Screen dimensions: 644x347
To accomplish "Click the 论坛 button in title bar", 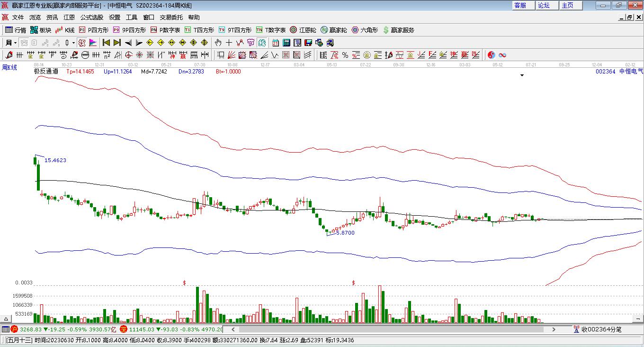I will tap(544, 5).
